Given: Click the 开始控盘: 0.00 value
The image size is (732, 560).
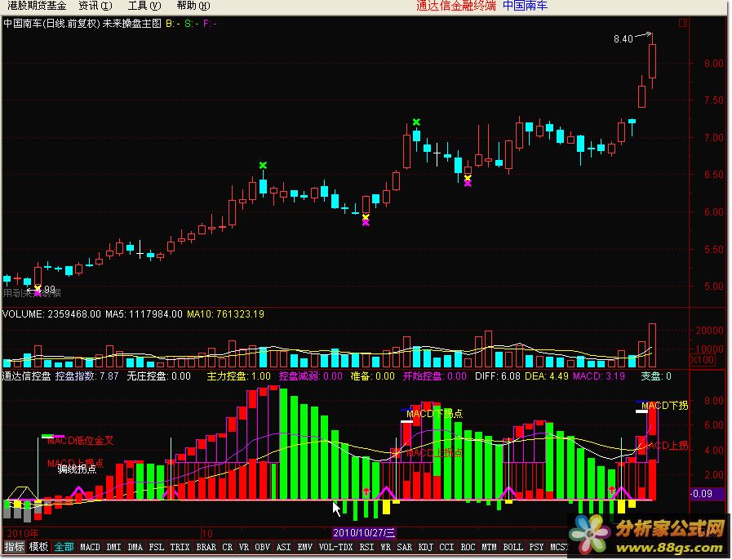Looking at the screenshot, I should [435, 376].
